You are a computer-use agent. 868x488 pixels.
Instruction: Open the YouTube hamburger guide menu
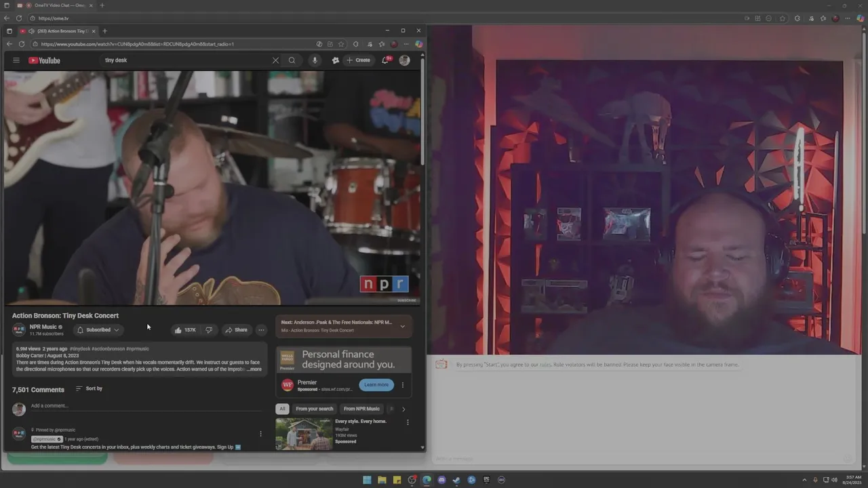pyautogui.click(x=16, y=60)
